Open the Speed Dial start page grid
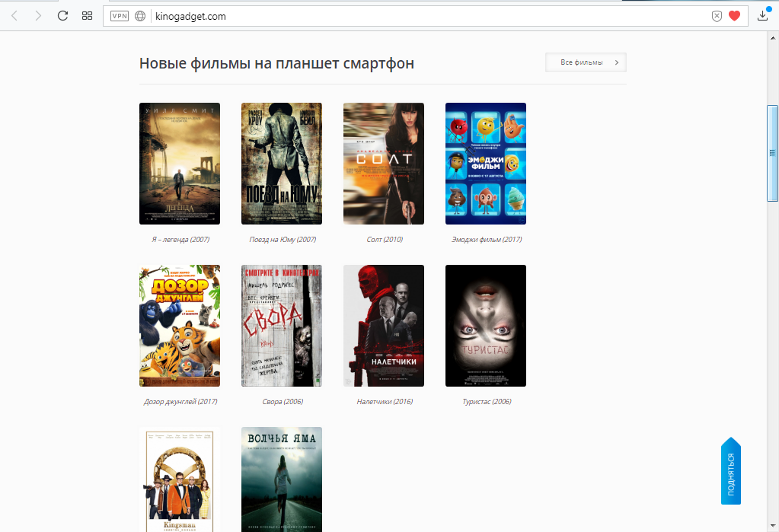Viewport: 779px width, 532px height. coord(87,16)
